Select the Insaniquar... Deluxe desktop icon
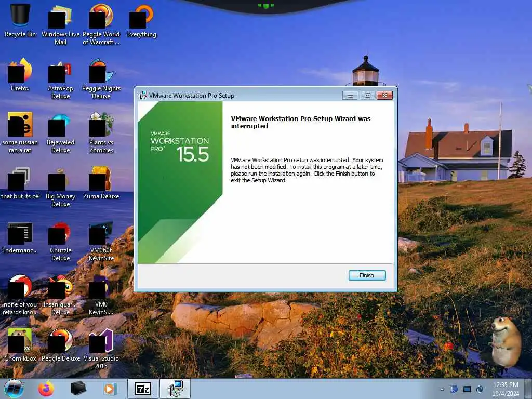 60,295
